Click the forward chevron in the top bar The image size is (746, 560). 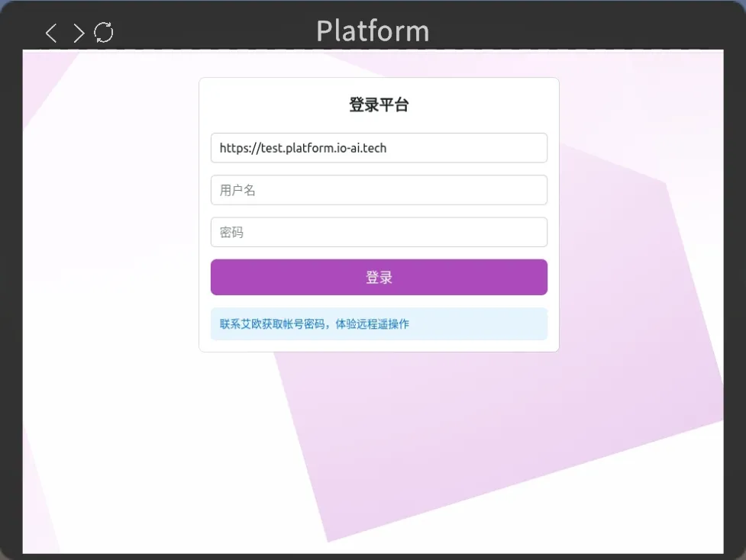point(77,33)
